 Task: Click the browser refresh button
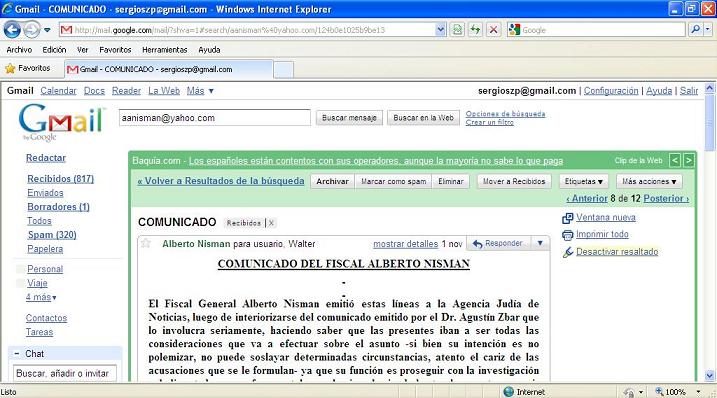click(475, 30)
